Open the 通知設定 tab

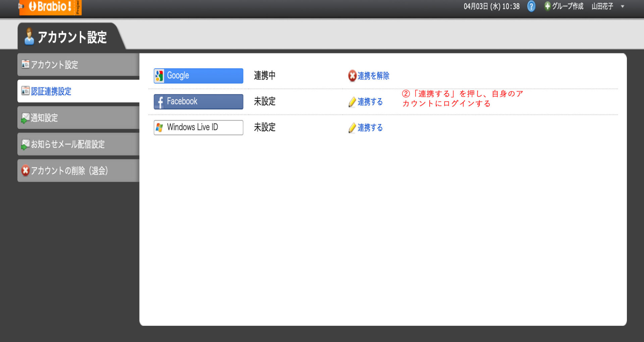pyautogui.click(x=44, y=118)
